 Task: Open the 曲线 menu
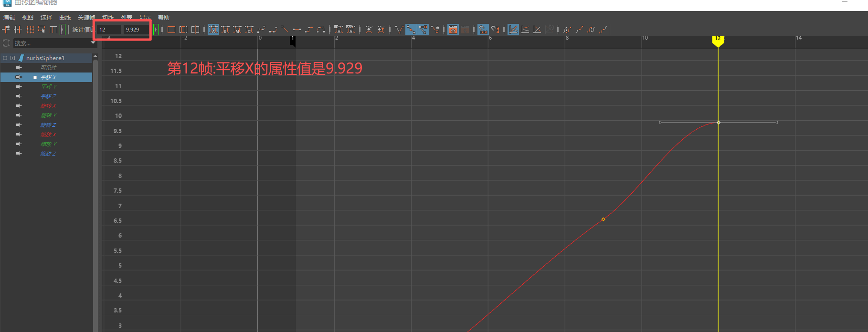coord(65,18)
